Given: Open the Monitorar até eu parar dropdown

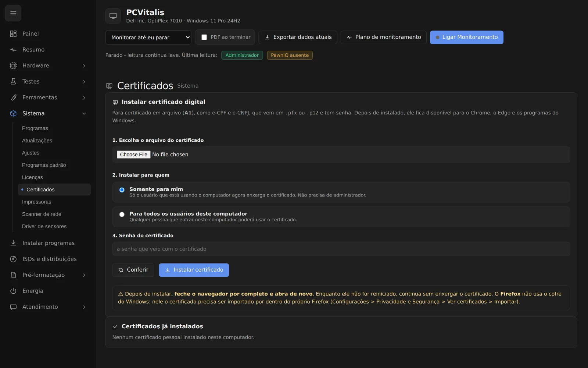Looking at the screenshot, I should tap(148, 37).
